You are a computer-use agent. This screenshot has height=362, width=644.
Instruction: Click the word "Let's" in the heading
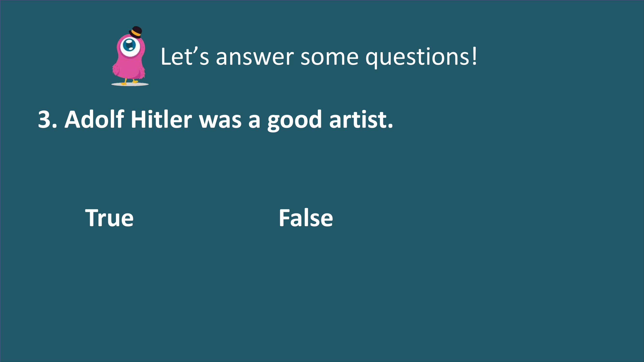pos(185,56)
